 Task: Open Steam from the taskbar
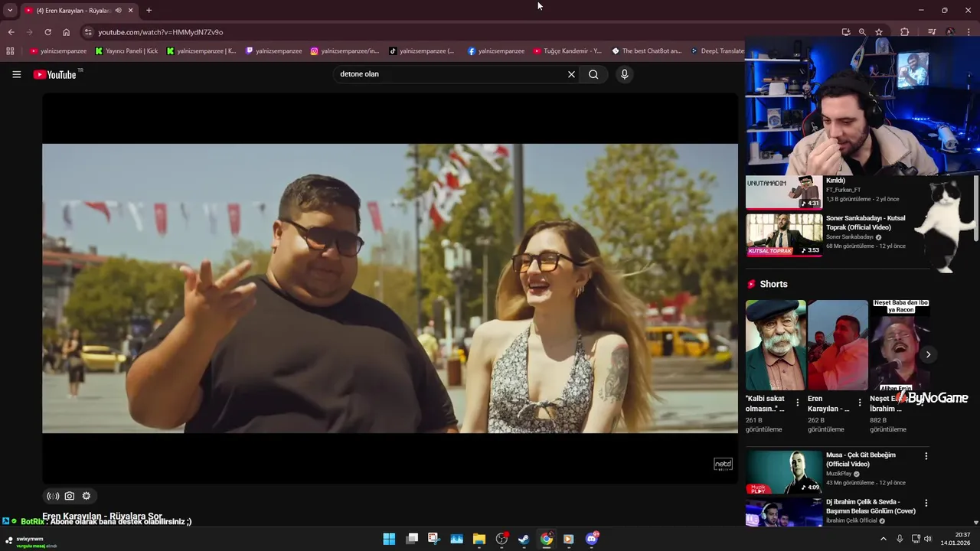point(524,539)
